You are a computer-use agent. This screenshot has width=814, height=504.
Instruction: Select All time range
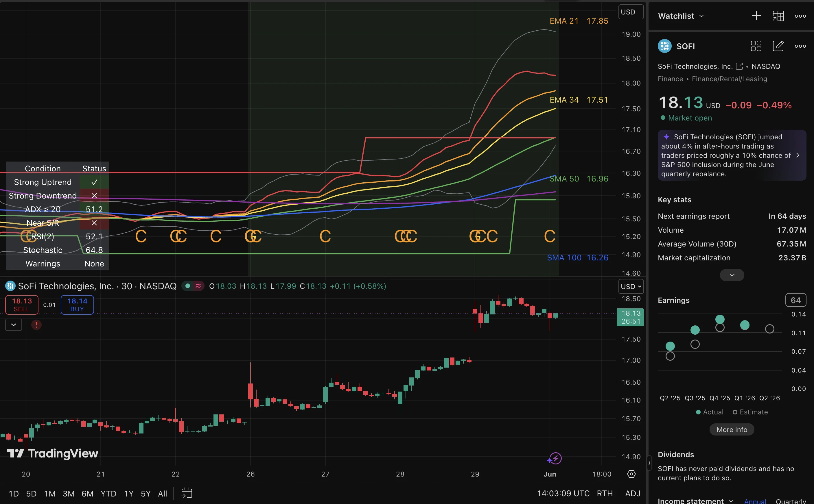coord(163,493)
